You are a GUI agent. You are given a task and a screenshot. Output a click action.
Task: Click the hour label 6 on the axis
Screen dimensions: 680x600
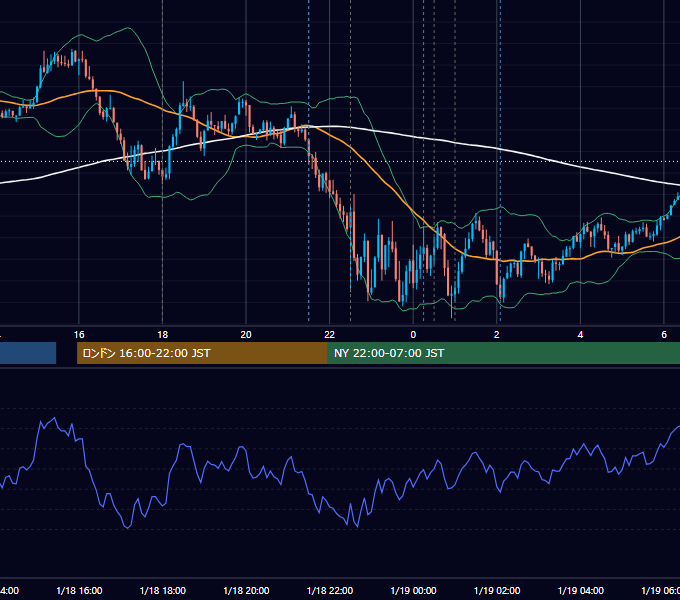tap(664, 335)
